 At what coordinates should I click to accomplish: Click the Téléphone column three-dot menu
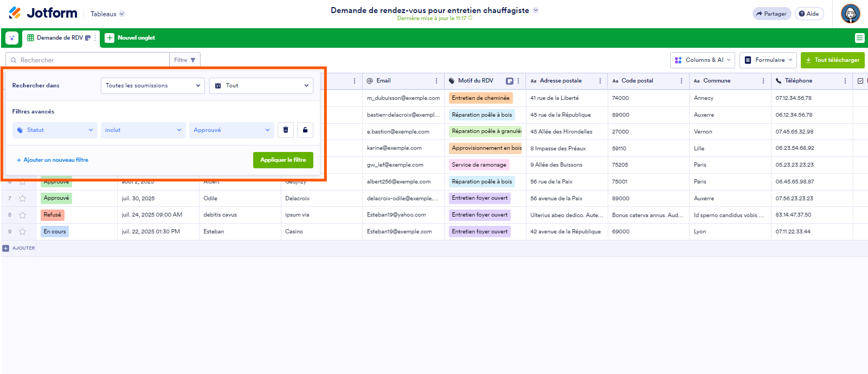pyautogui.click(x=845, y=81)
